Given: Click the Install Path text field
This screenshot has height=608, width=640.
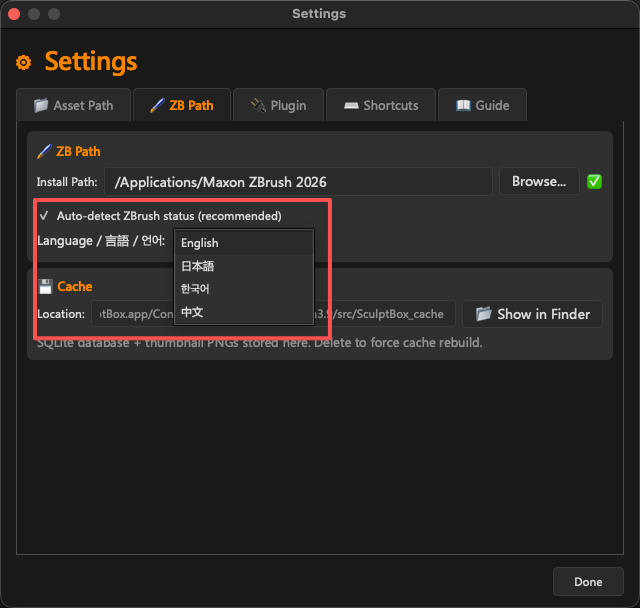Looking at the screenshot, I should tap(298, 182).
